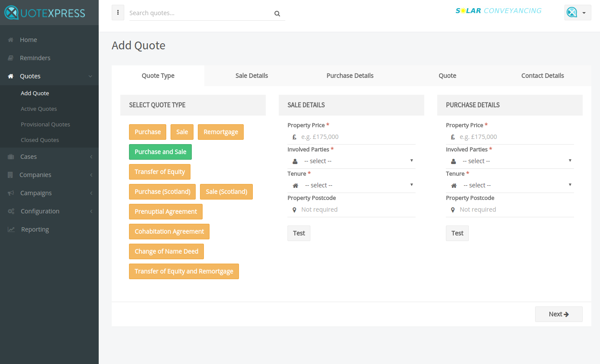The width and height of the screenshot is (600, 364).
Task: Open Sale Details Involved Parties dropdown
Action: click(x=352, y=161)
